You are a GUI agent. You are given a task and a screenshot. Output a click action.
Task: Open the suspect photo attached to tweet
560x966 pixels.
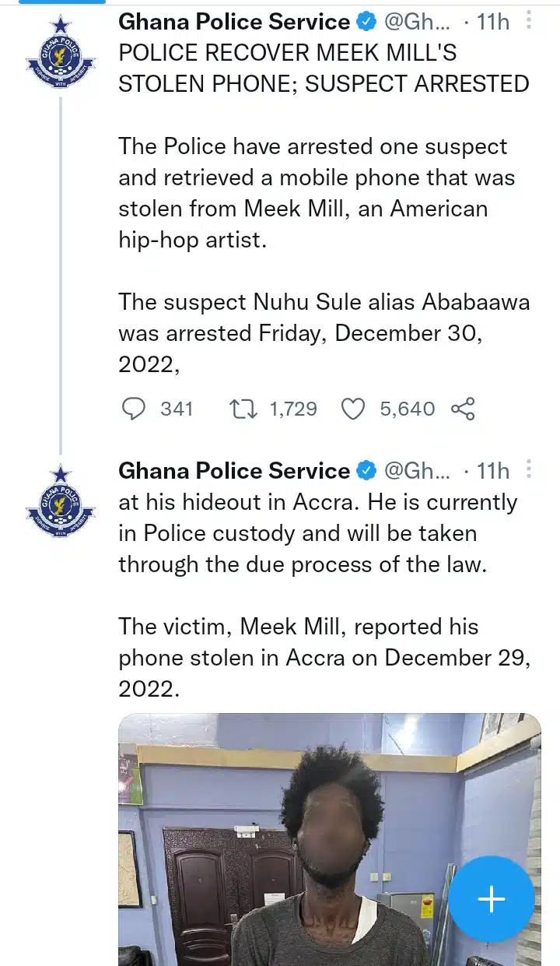coord(329,839)
